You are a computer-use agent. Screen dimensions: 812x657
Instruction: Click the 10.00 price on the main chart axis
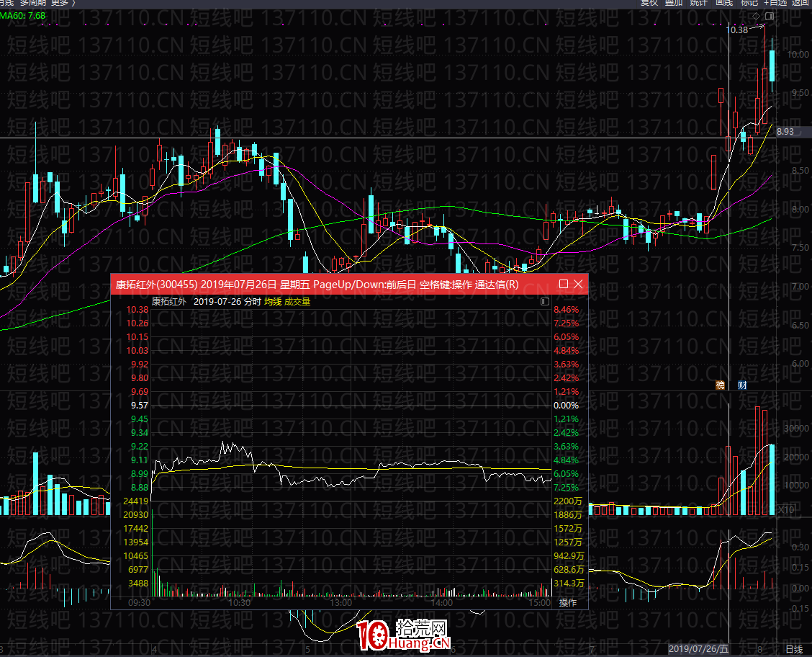[798, 55]
